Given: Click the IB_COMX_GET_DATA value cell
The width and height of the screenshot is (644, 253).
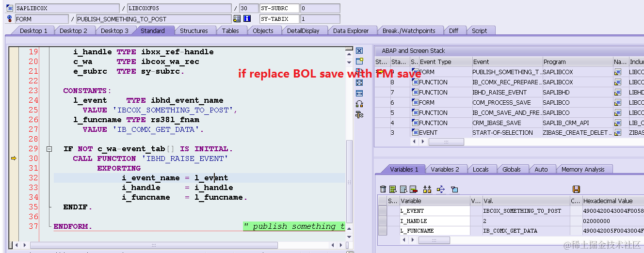Looking at the screenshot, I should click(x=525, y=231).
